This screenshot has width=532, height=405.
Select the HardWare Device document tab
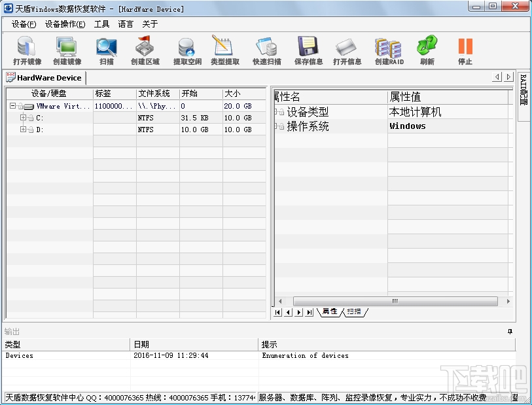(44, 78)
